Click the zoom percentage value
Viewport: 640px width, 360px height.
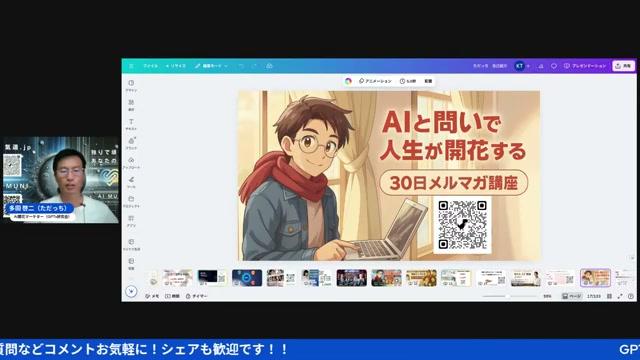[x=547, y=296]
